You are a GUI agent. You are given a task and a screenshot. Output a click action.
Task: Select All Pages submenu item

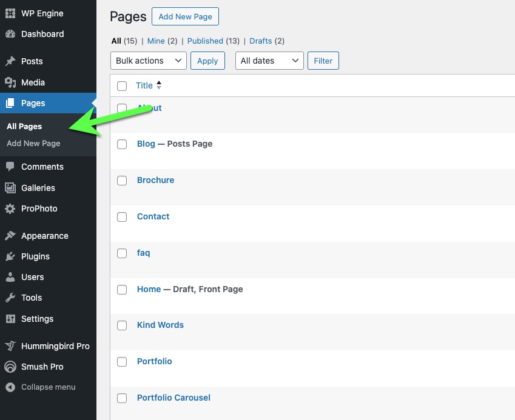(24, 126)
